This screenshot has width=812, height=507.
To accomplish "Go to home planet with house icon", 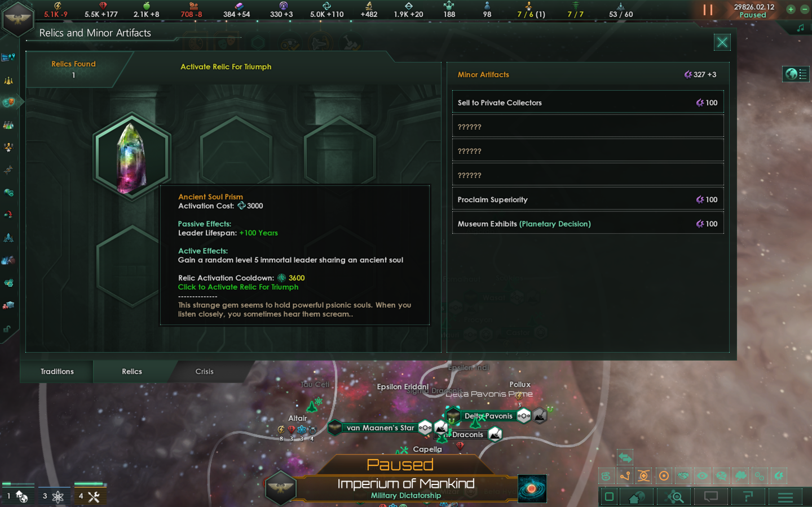I will pos(637,497).
